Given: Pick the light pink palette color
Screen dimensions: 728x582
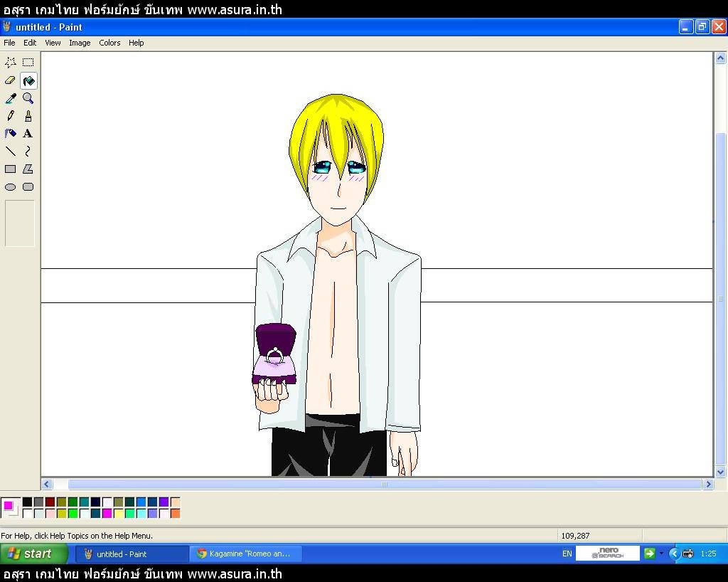Looking at the screenshot, I should click(x=50, y=513).
